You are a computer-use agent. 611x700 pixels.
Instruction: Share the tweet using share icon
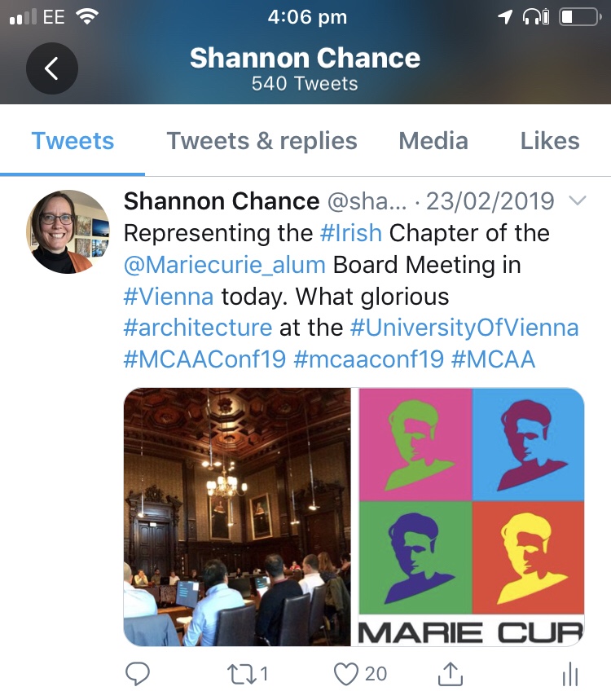point(451,673)
